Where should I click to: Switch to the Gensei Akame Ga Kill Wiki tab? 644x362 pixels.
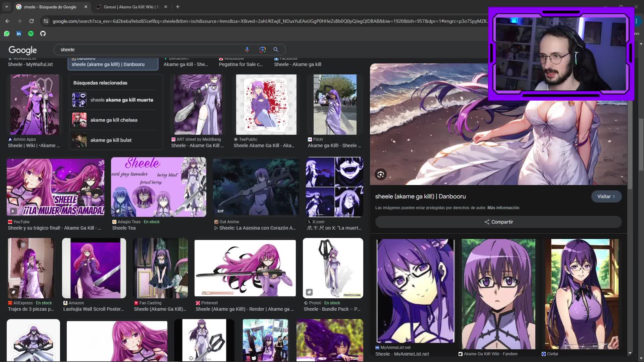(131, 7)
